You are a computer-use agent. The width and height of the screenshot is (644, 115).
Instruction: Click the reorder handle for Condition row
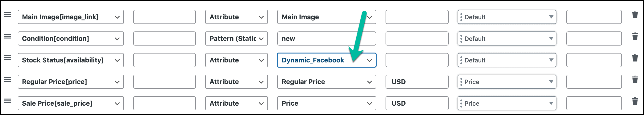(x=8, y=36)
